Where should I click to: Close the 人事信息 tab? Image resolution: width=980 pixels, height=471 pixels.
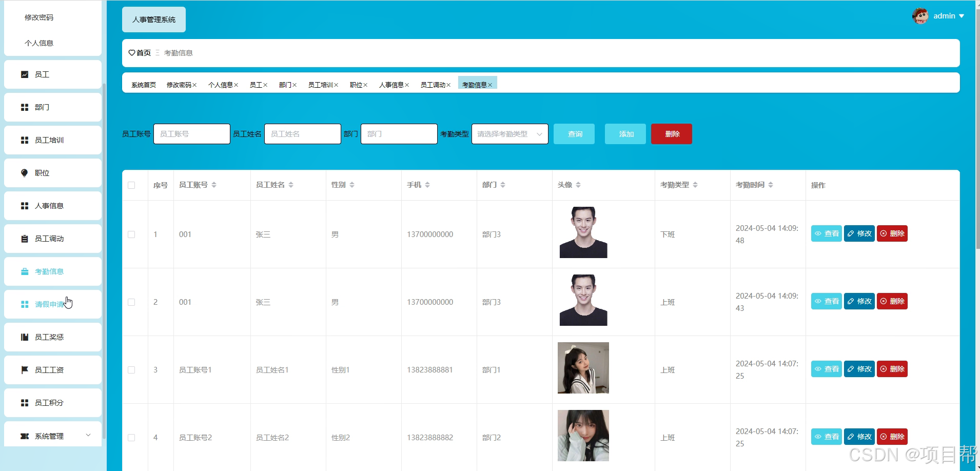(407, 85)
